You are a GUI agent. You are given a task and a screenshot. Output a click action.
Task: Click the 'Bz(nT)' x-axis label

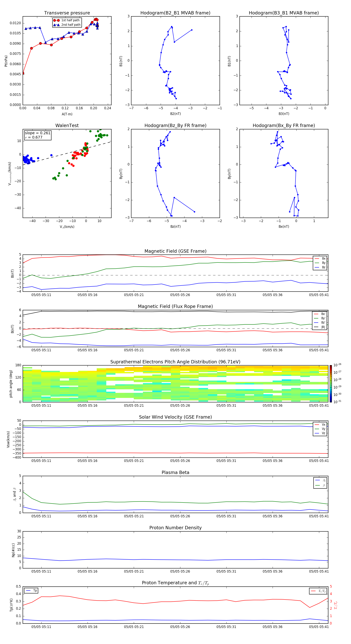pos(175,227)
